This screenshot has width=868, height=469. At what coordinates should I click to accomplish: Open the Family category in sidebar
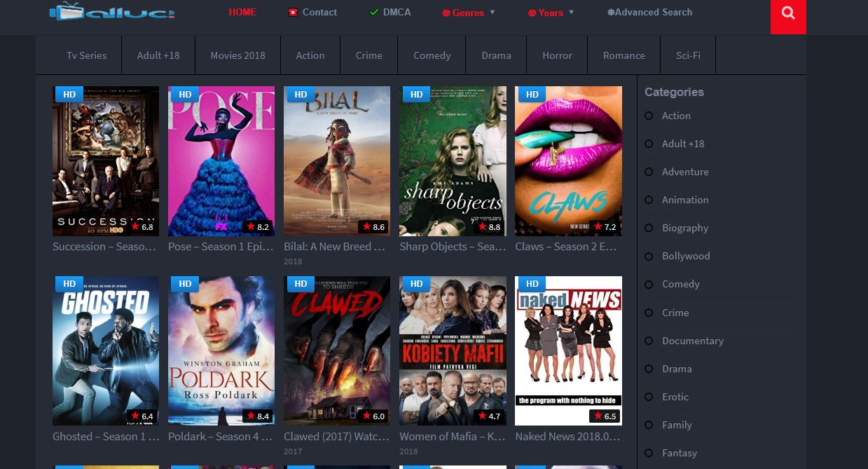[677, 425]
